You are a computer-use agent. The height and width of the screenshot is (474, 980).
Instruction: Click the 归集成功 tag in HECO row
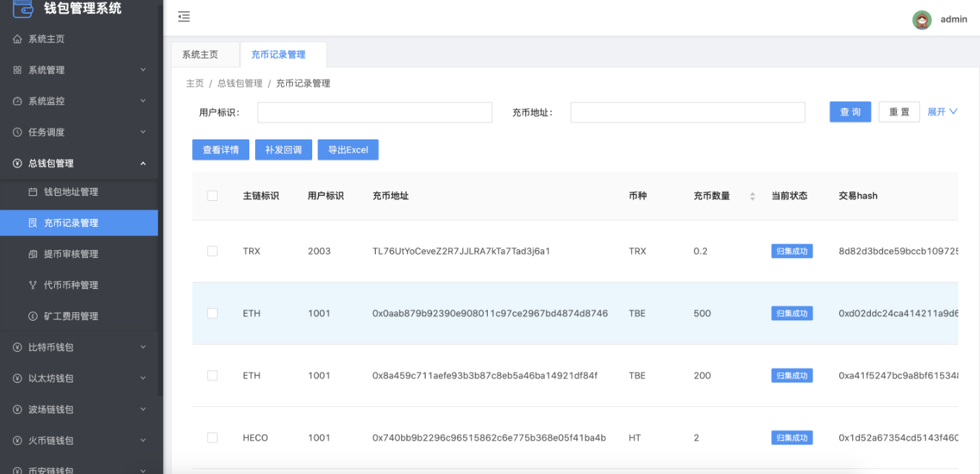(791, 438)
